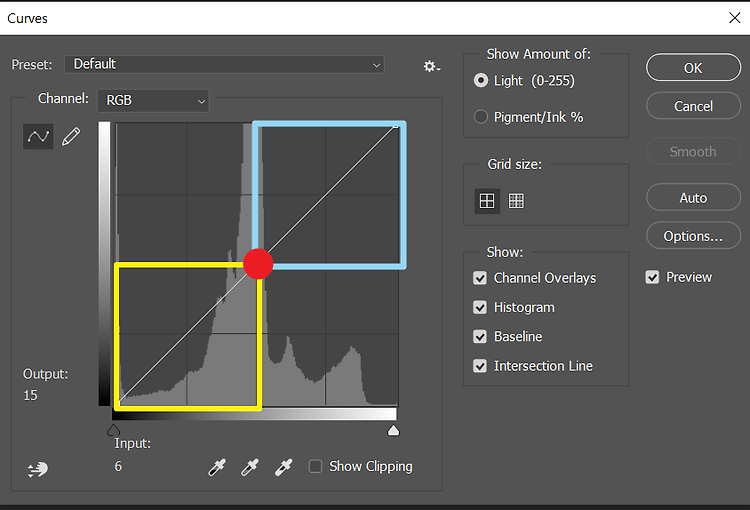This screenshot has height=510, width=750.
Task: Select Pigment/Ink % radio option
Action: click(481, 117)
